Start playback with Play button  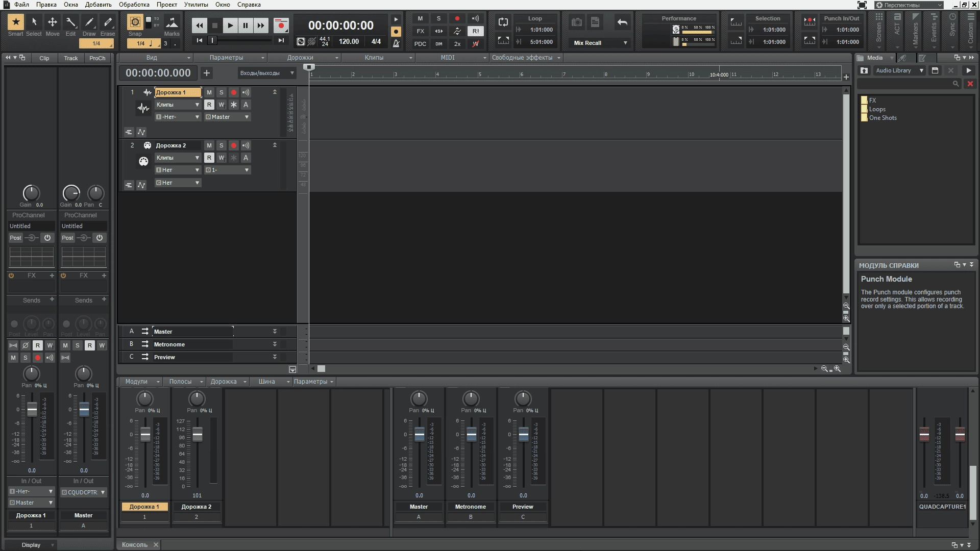pos(230,25)
